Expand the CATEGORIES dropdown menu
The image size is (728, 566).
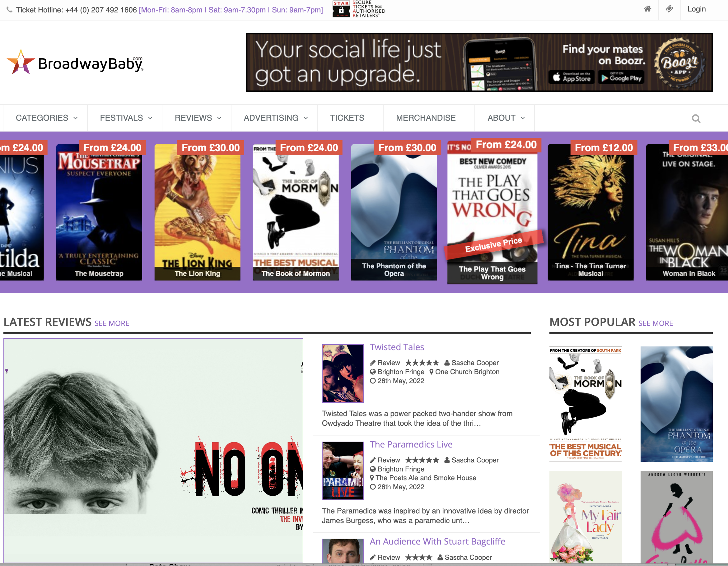pyautogui.click(x=46, y=118)
